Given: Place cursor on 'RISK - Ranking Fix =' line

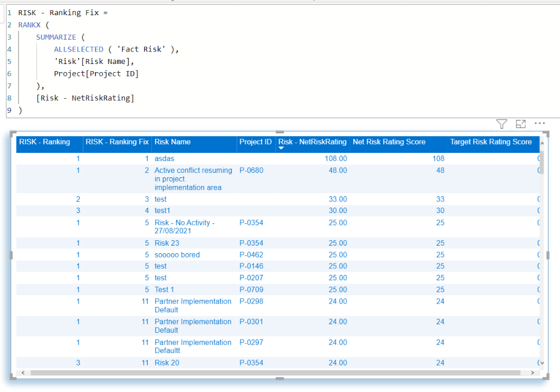Looking at the screenshot, I should coord(63,13).
